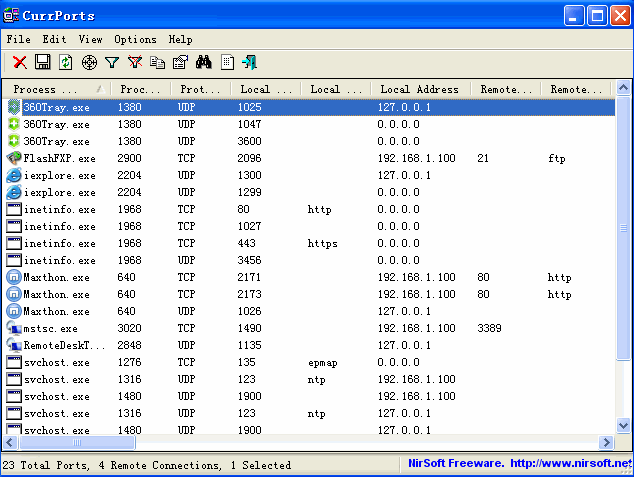This screenshot has height=477, width=634.
Task: Click the process ID 3020 cell
Action: tap(129, 328)
